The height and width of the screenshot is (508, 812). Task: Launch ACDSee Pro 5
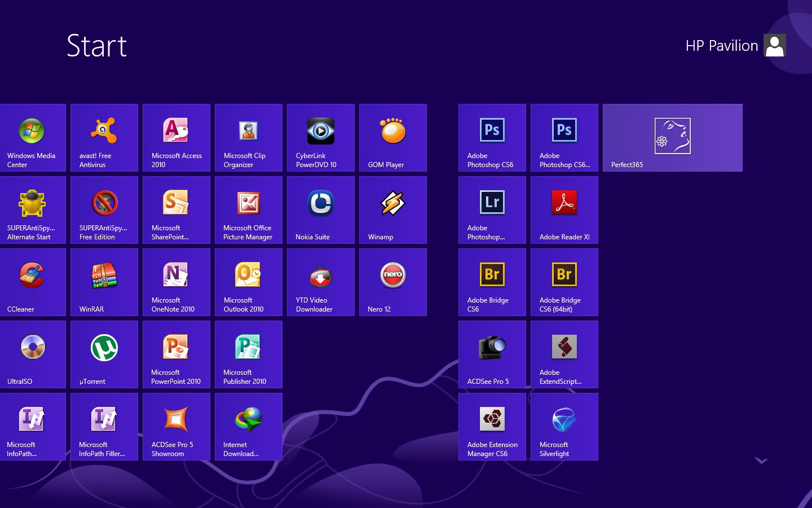point(492,354)
